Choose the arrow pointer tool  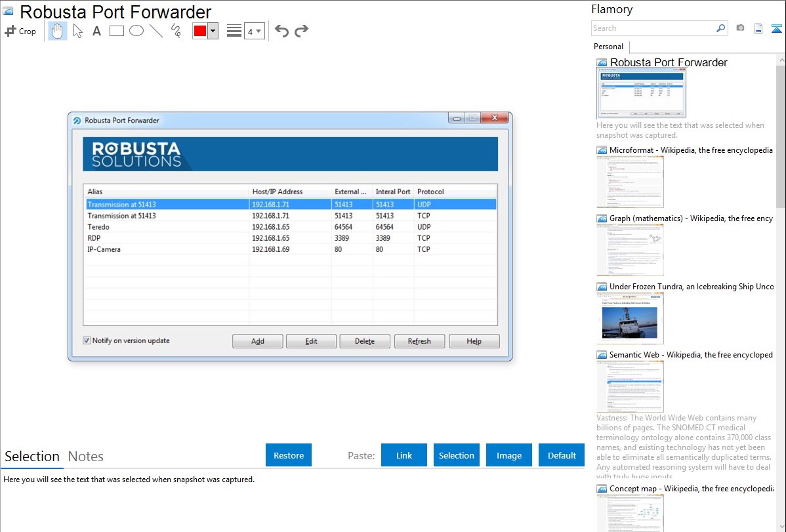[x=77, y=31]
